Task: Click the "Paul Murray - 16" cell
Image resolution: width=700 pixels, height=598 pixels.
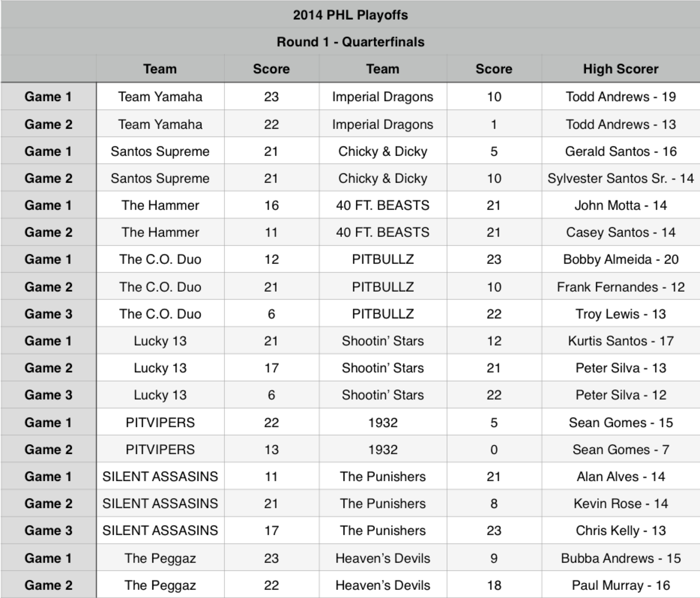Action: tap(620, 585)
